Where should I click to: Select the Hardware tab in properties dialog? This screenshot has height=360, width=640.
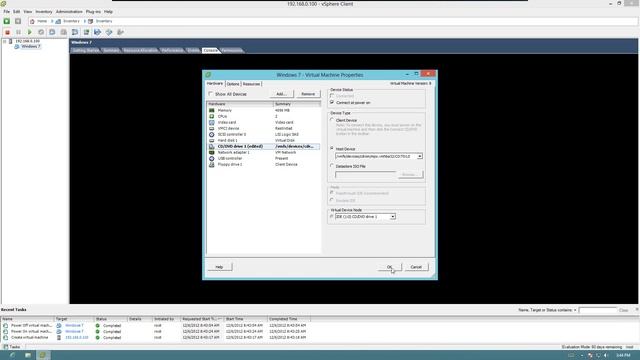click(215, 83)
